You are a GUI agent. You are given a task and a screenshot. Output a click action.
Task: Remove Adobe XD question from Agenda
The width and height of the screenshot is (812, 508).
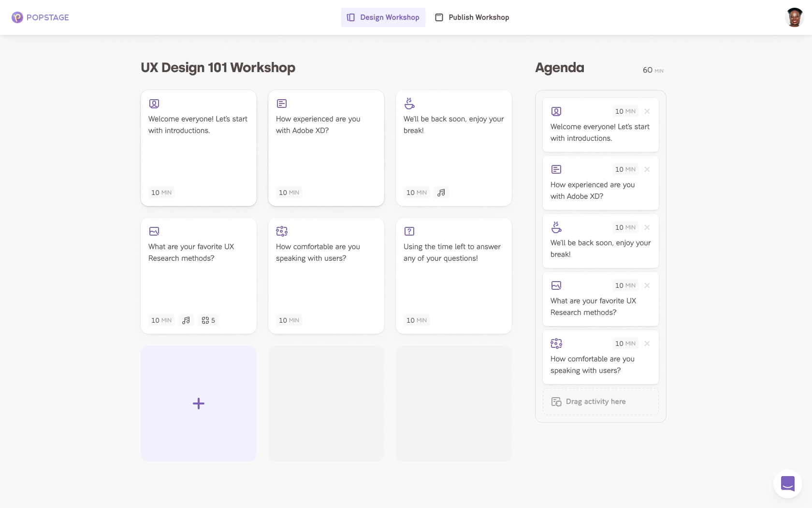point(647,169)
